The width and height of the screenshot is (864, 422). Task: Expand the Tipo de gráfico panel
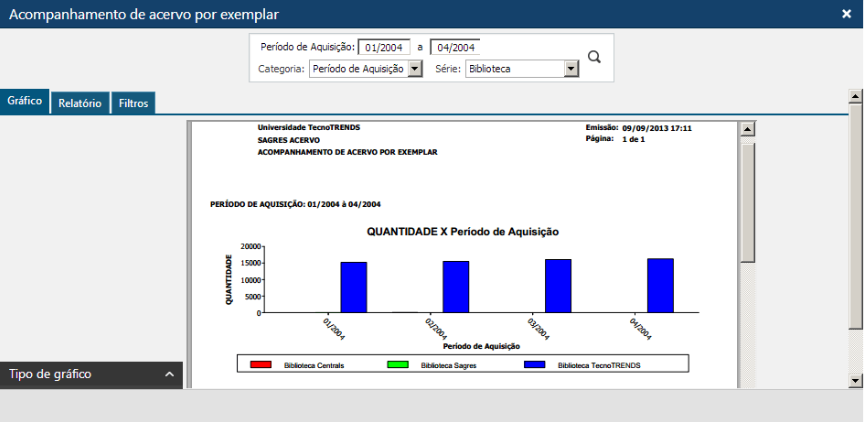pos(169,374)
